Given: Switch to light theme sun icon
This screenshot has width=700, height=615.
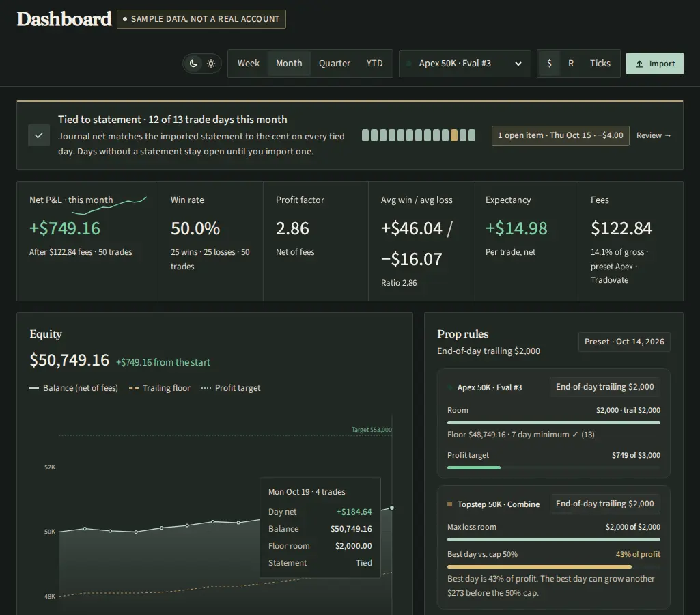Looking at the screenshot, I should 211,64.
